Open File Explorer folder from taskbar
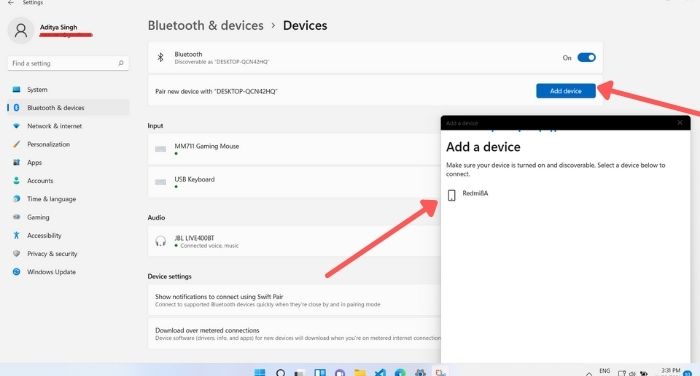700x376 pixels. 360,372
